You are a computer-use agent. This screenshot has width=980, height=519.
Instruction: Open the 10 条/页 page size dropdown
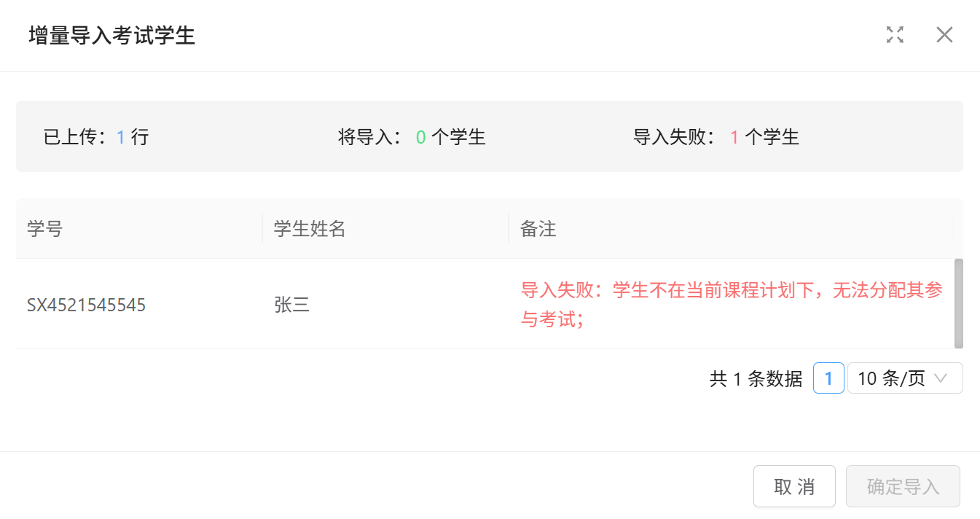904,378
